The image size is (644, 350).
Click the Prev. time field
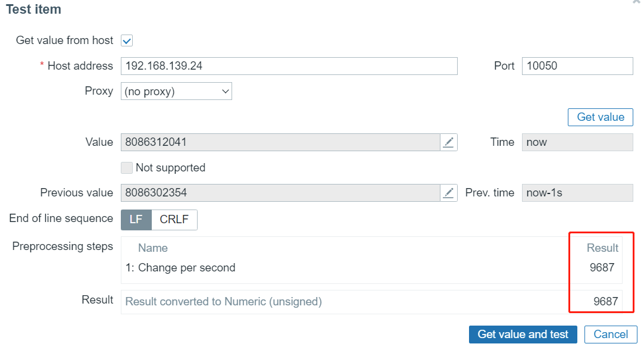[577, 193]
